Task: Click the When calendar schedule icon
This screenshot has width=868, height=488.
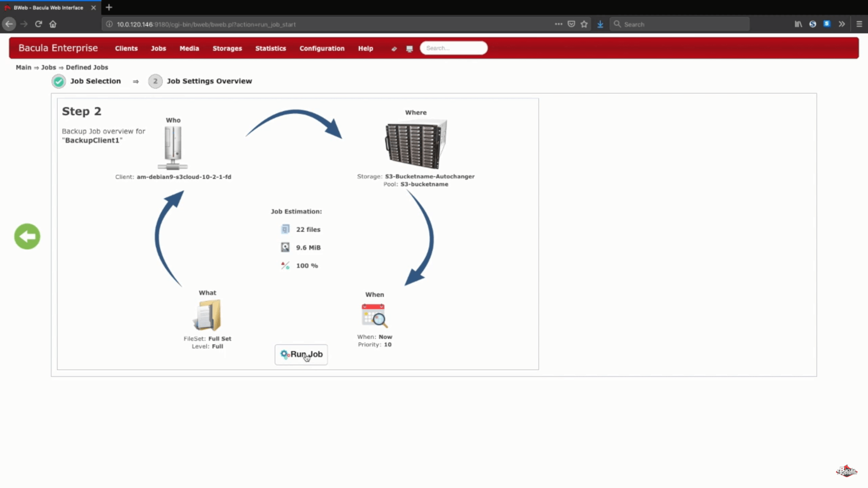Action: coord(374,315)
